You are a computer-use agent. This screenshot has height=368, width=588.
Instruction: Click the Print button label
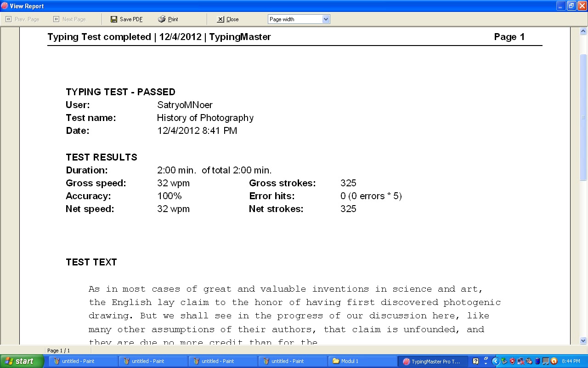(x=173, y=19)
